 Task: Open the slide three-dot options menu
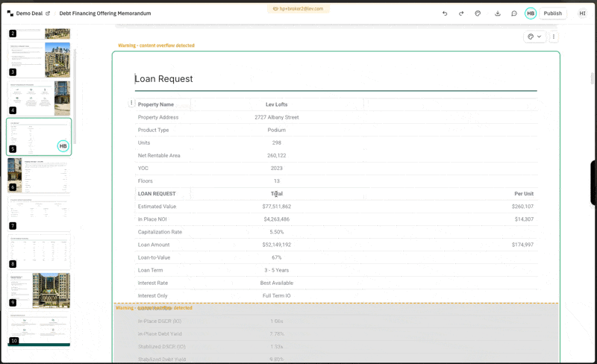point(553,37)
